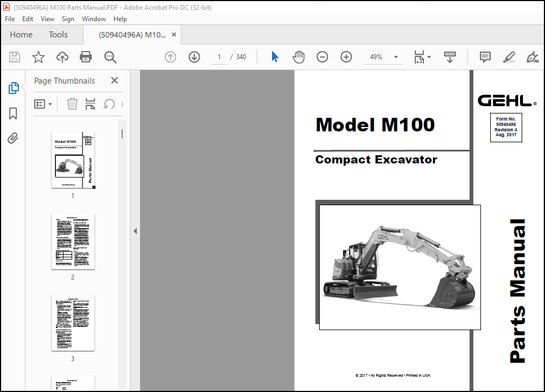545x392 pixels.
Task: Open the Find text magnifier tool
Action: (x=110, y=57)
